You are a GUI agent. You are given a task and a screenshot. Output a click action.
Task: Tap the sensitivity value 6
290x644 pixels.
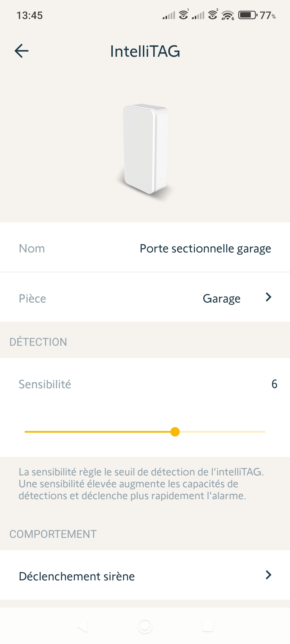[x=274, y=384]
